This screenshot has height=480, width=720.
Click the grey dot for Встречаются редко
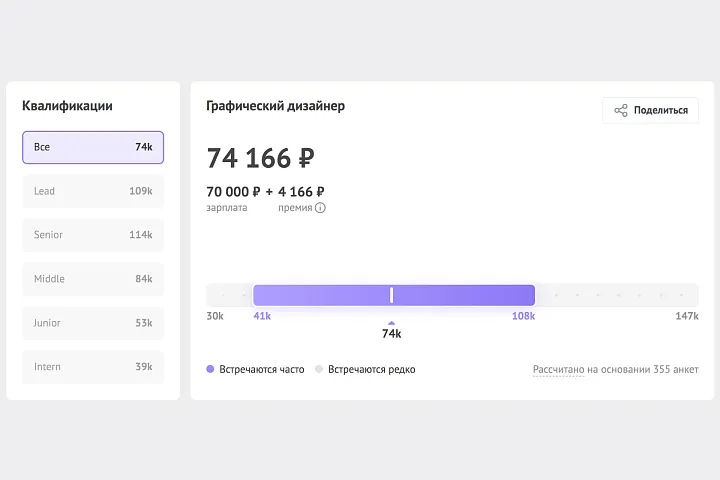[x=319, y=369]
